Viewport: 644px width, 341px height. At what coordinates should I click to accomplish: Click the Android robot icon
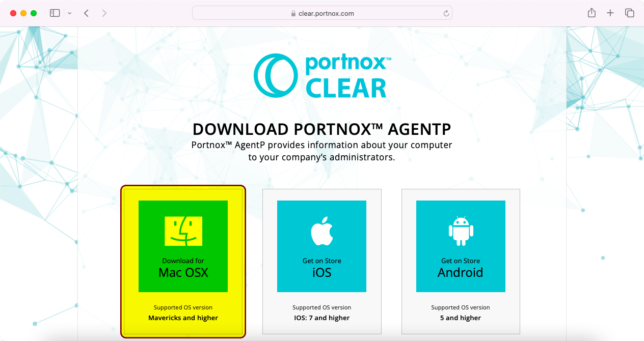[x=461, y=231]
